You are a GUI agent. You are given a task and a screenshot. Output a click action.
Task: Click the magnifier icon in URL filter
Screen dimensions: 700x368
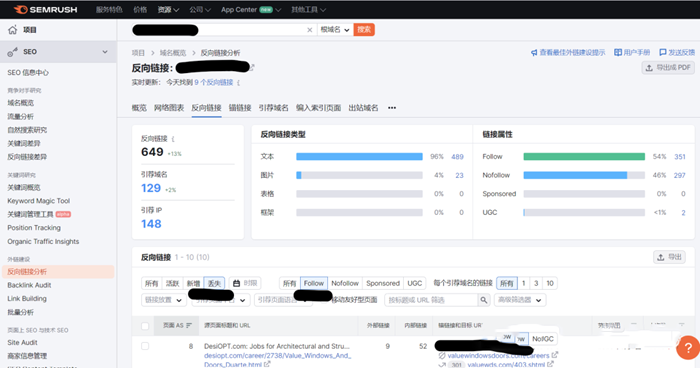tap(483, 300)
